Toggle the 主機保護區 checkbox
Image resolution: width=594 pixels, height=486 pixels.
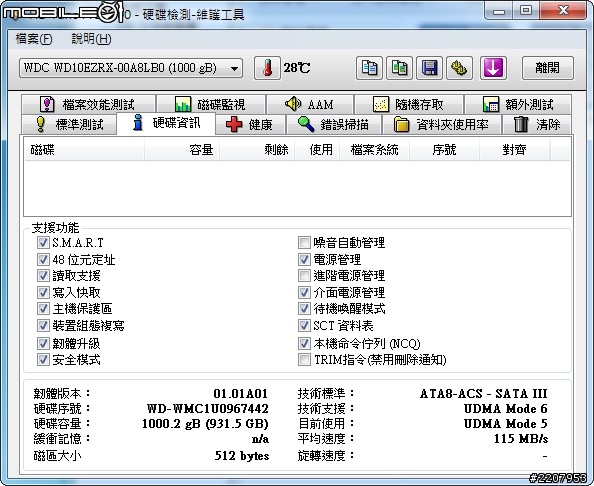pyautogui.click(x=43, y=308)
